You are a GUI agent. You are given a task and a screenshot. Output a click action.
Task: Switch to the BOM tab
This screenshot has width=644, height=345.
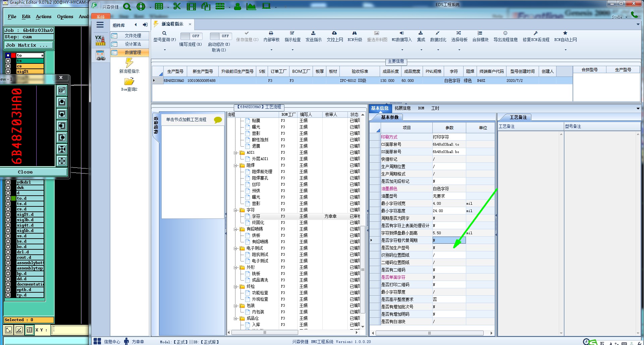click(421, 108)
